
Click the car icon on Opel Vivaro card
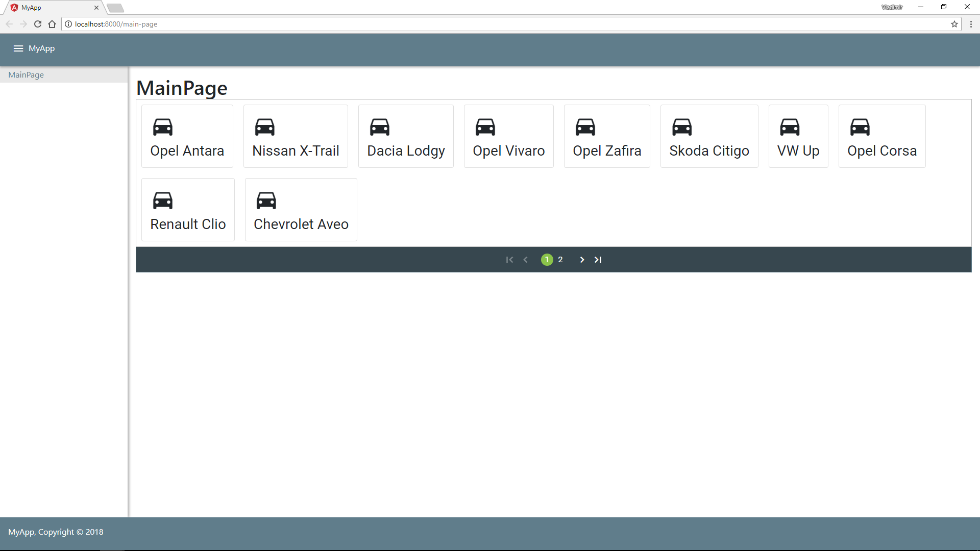point(485,127)
